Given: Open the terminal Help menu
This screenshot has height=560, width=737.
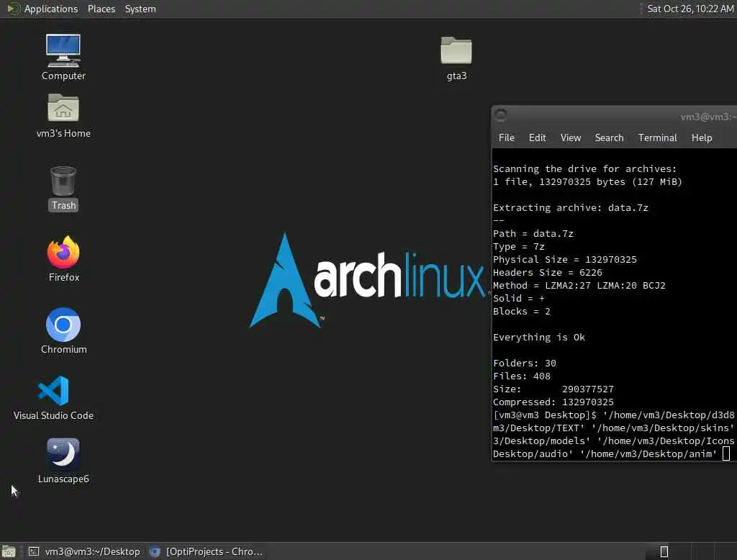Looking at the screenshot, I should 702,137.
